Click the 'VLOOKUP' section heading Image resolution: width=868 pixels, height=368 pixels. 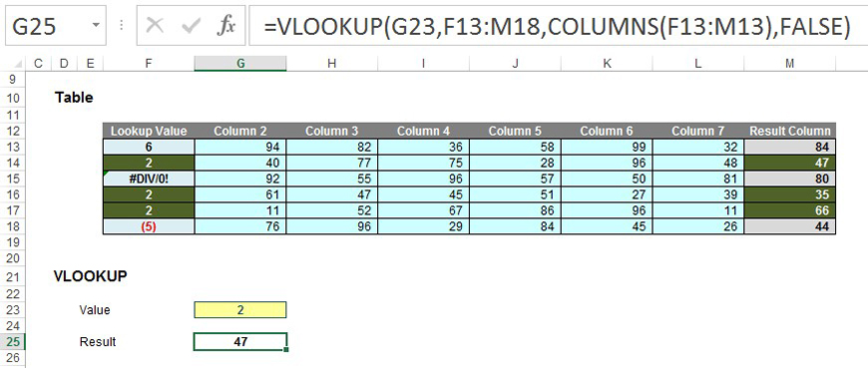pyautogui.click(x=90, y=275)
